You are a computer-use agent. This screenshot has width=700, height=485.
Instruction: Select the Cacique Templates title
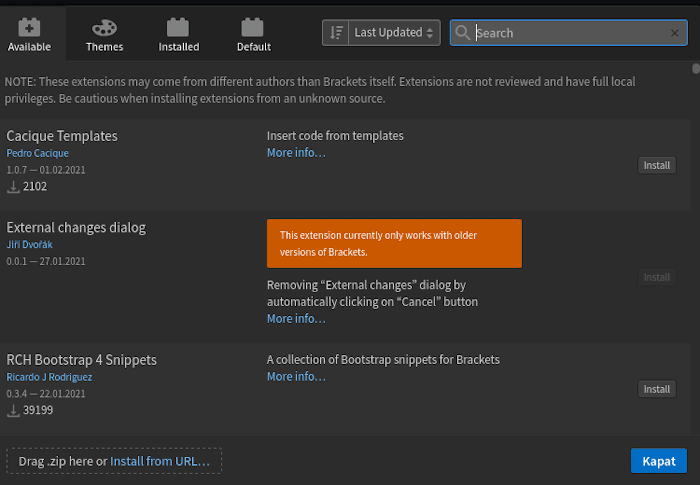click(62, 136)
